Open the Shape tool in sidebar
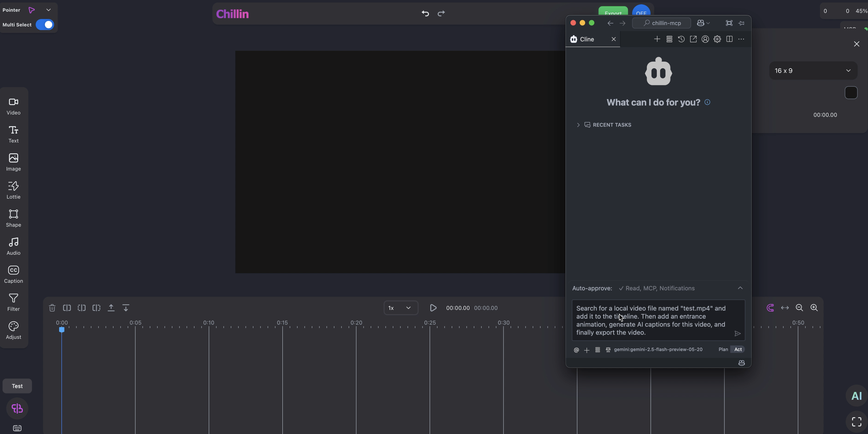 [13, 218]
